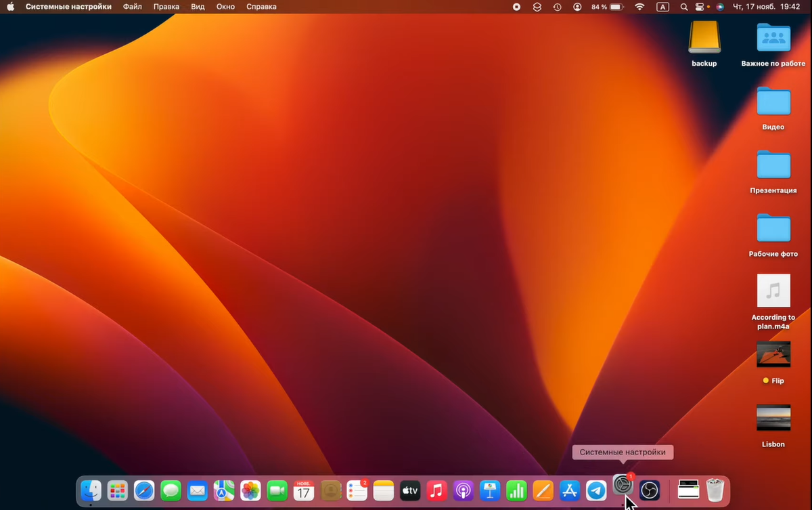The width and height of the screenshot is (812, 510).
Task: Select the backup drive on desktop
Action: 704,37
